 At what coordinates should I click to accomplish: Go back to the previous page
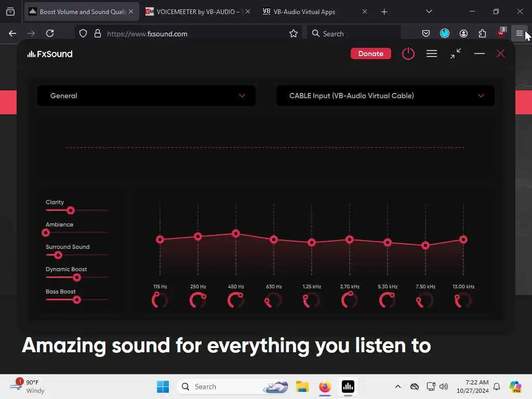point(12,33)
